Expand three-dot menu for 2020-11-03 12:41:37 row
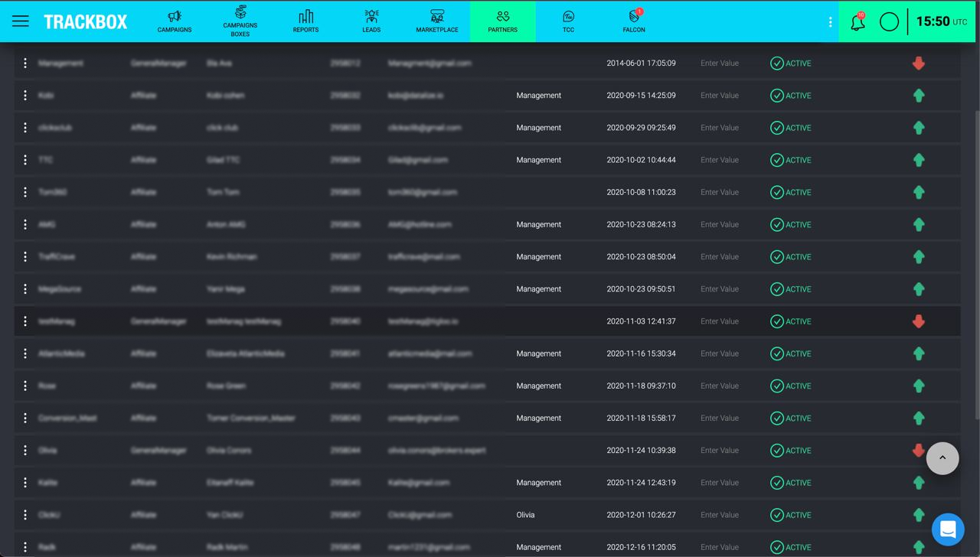Viewport: 980px width, 557px height. click(x=25, y=321)
